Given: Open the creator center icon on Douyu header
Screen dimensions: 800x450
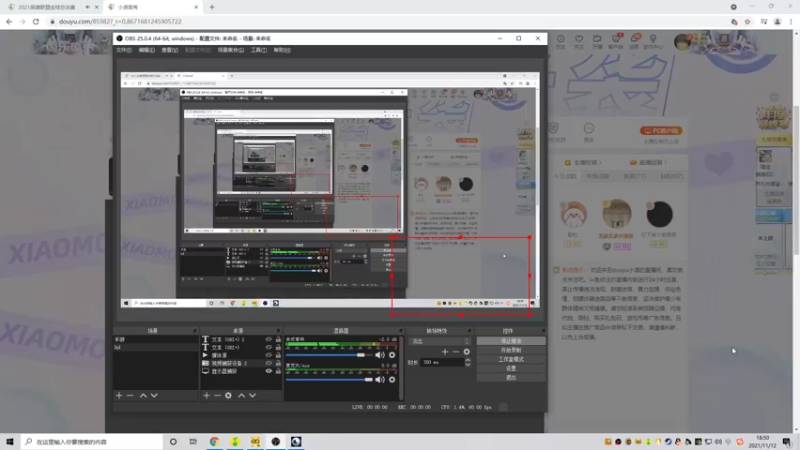Looking at the screenshot, I should (x=653, y=39).
